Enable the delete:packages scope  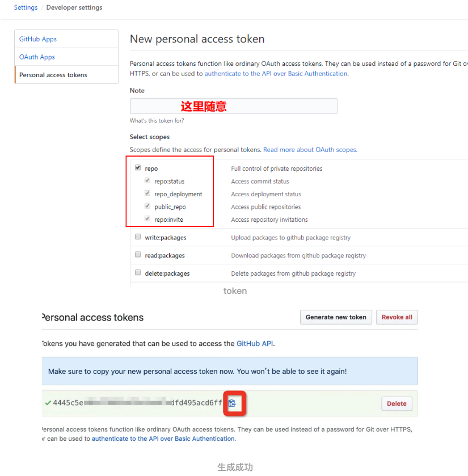[x=138, y=272]
